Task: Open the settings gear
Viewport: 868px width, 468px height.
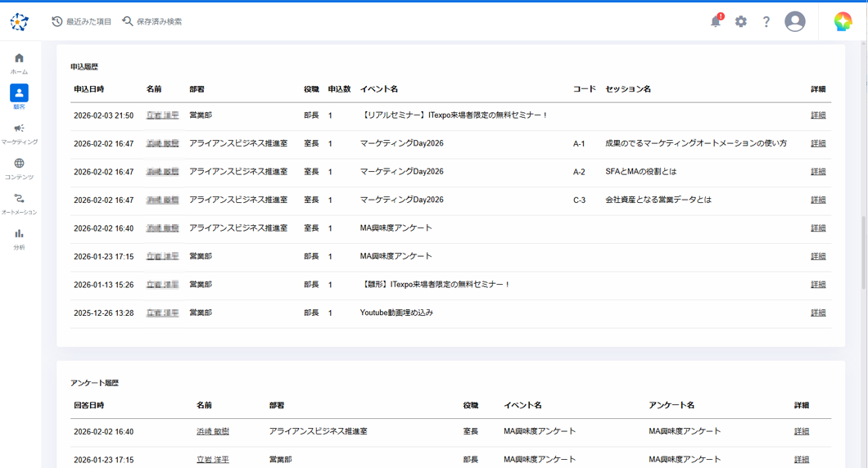Action: (741, 21)
